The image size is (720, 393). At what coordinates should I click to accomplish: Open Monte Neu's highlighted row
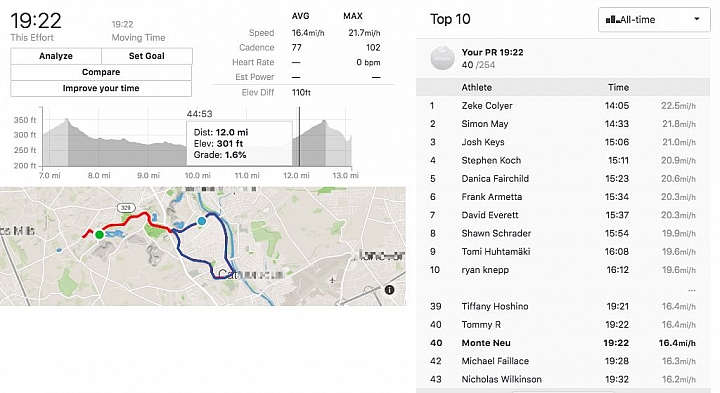tap(563, 343)
